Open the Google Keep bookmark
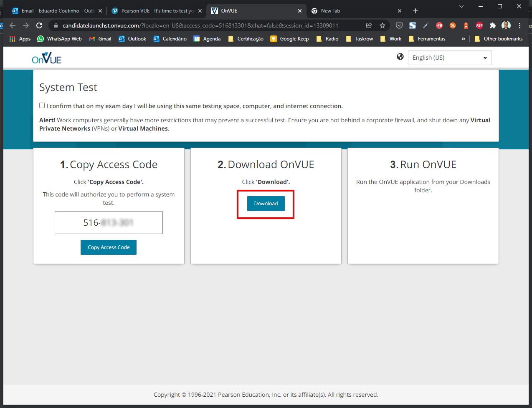The image size is (532, 408). point(290,39)
